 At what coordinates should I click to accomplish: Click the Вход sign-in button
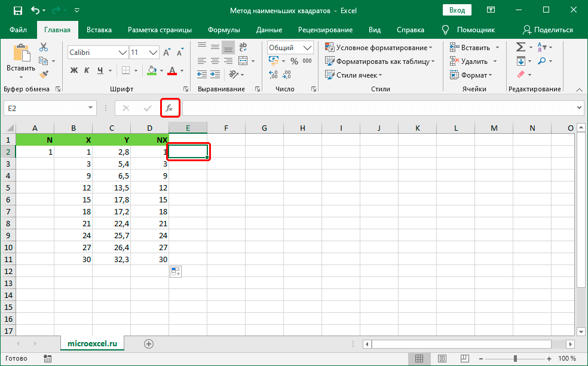point(457,11)
